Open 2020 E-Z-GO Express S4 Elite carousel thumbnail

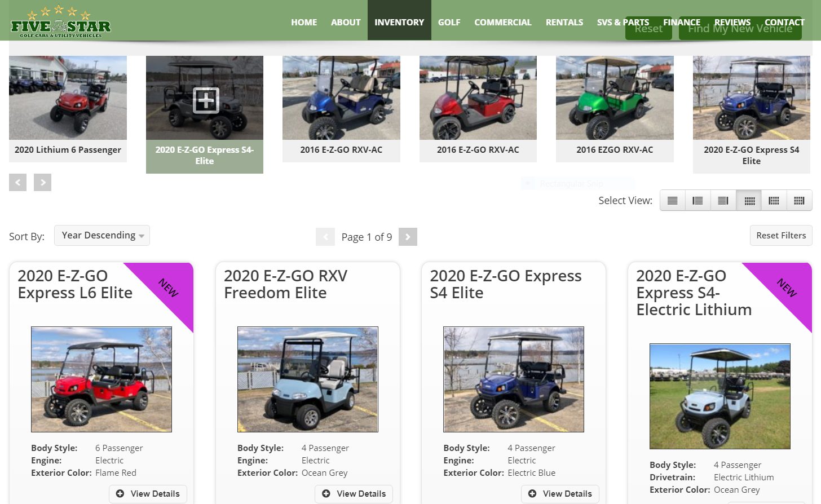752,98
